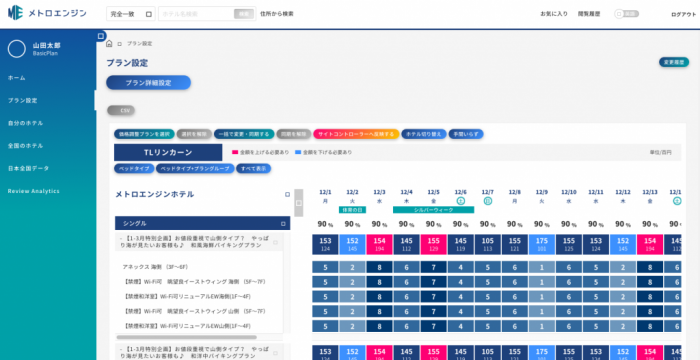Click the blue 金額を下げる必要あり legend swatch
The image size is (700, 360).
click(x=298, y=152)
